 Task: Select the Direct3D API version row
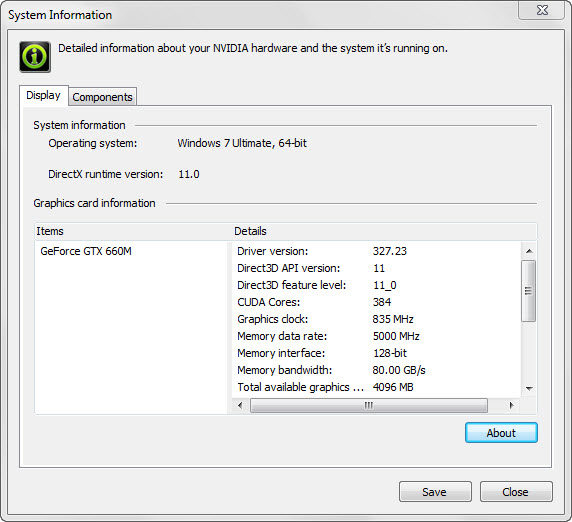[x=376, y=268]
